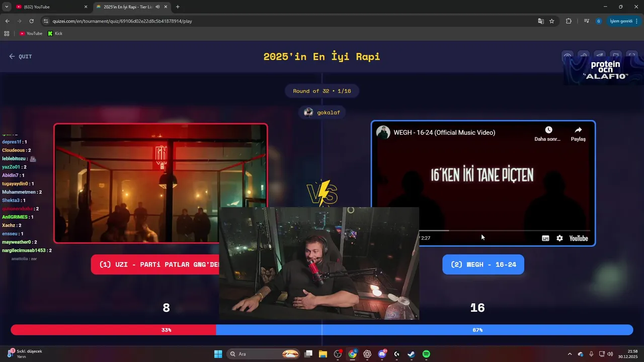Toggle subtitles in the YouTube player
Image resolution: width=644 pixels, height=362 pixels.
(545, 238)
